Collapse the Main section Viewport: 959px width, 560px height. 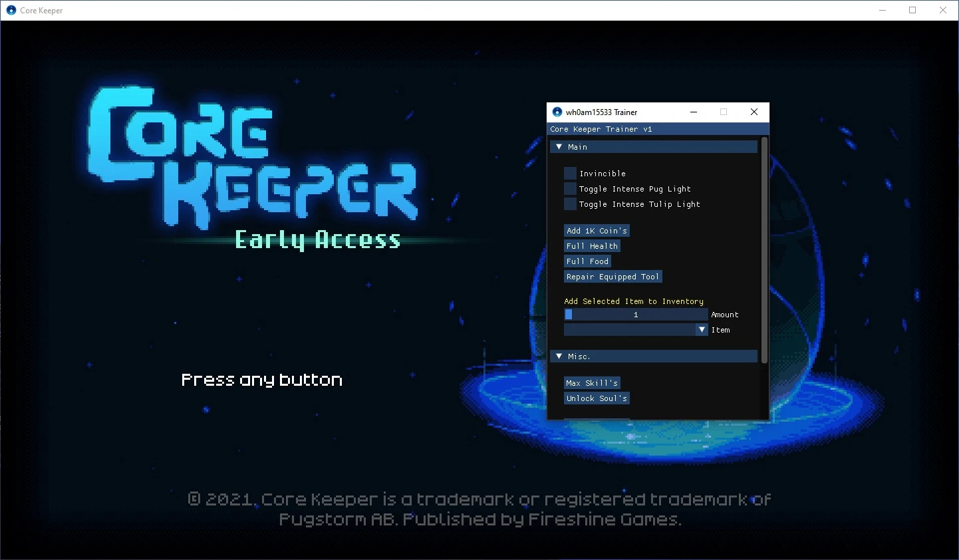point(559,146)
